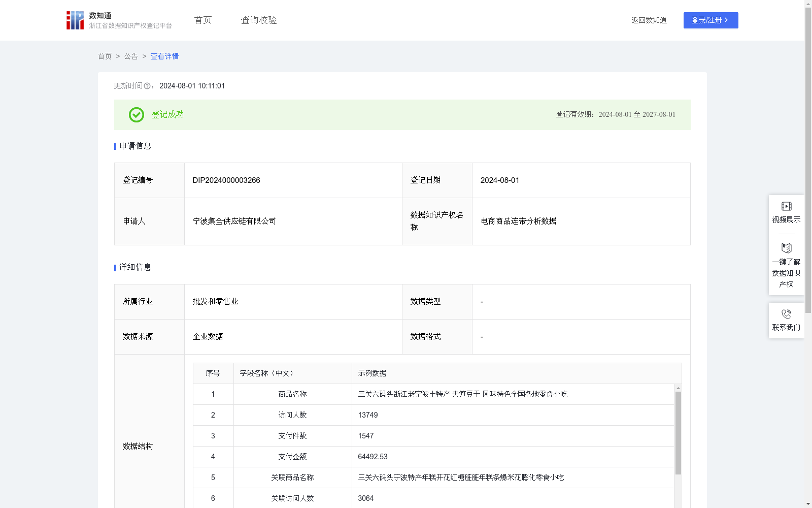Image resolution: width=812 pixels, height=508 pixels.
Task: Click scroll-up arrow of data table
Action: 678,388
